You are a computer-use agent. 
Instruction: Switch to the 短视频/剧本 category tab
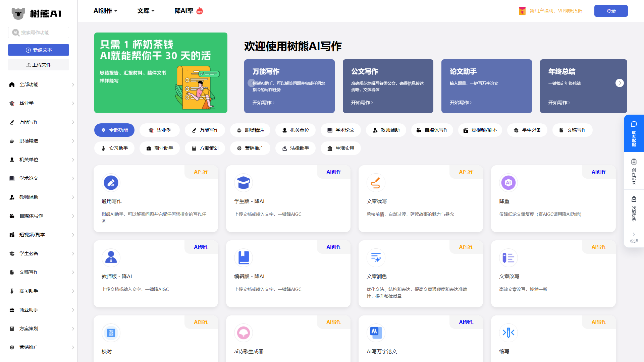pos(480,130)
